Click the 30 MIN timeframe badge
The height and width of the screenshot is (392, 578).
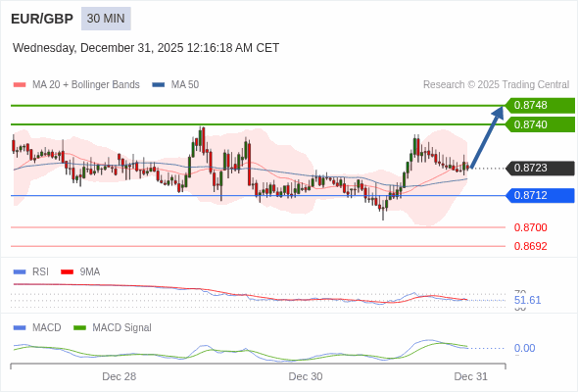(106, 19)
